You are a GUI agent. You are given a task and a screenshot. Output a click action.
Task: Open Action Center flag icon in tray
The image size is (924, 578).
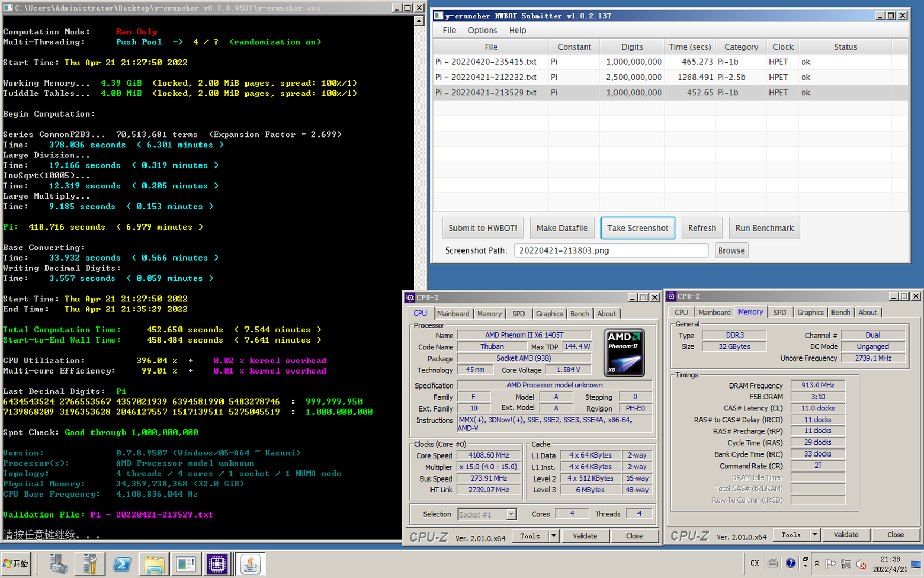pyautogui.click(x=830, y=564)
